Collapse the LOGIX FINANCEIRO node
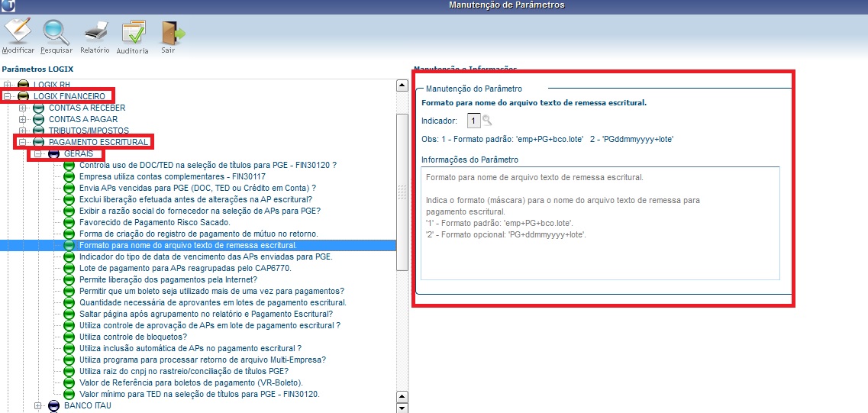Screen dimensions: 868x413 tap(7, 96)
